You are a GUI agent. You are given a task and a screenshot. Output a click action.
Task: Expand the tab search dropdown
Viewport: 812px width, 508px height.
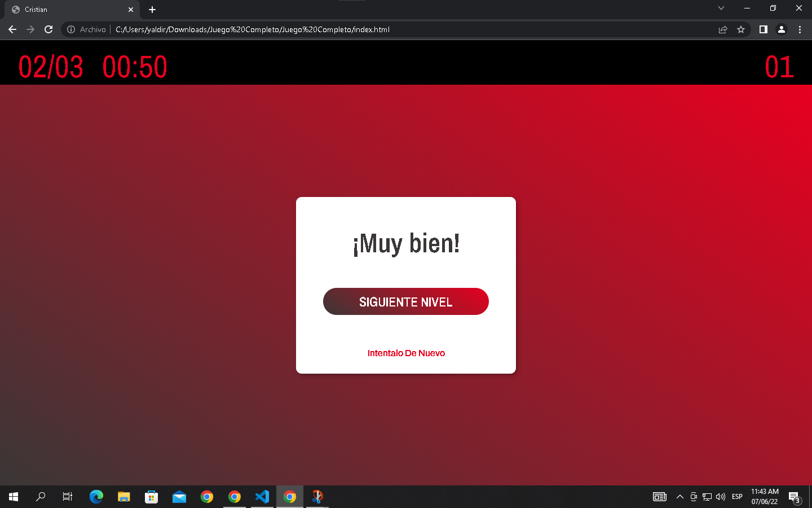[x=721, y=8]
